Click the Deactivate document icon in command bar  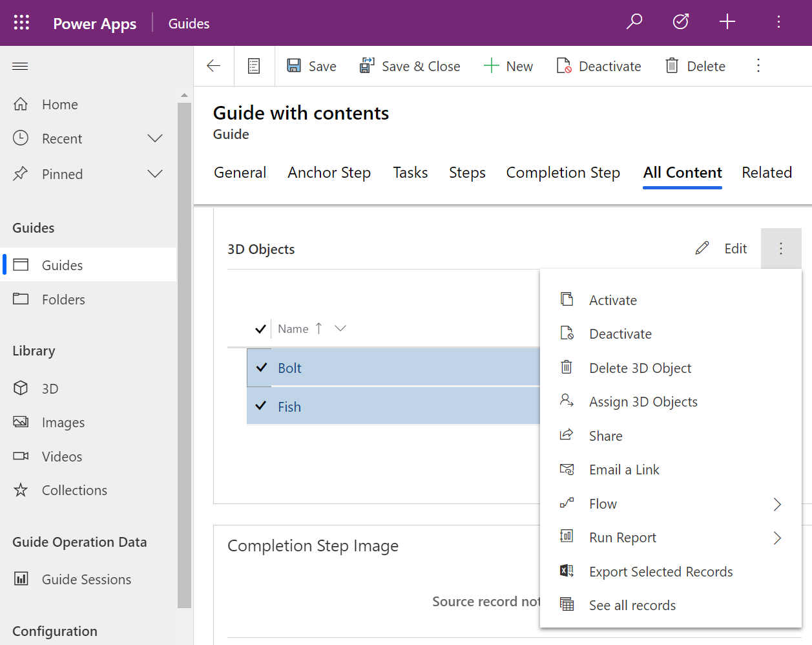pyautogui.click(x=564, y=66)
